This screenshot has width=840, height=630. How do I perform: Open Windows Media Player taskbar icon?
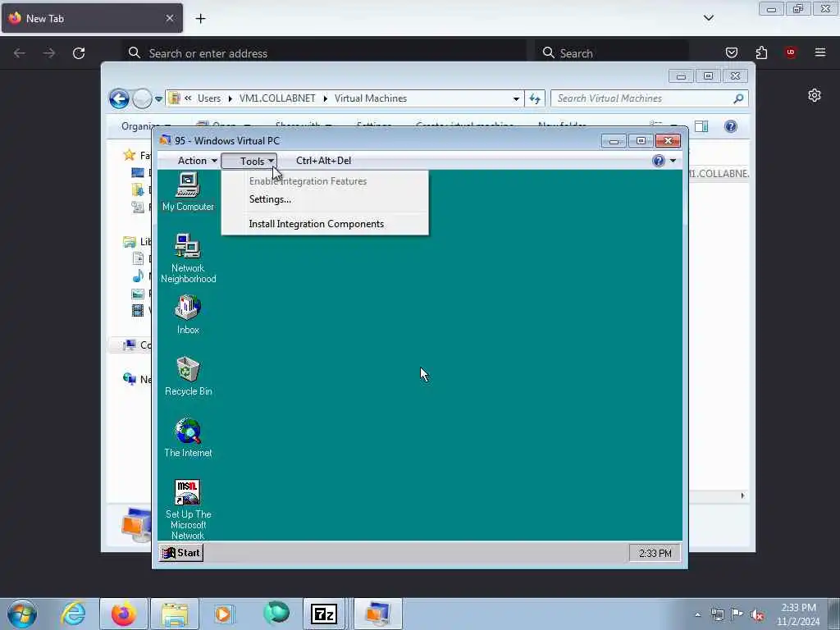click(x=223, y=614)
